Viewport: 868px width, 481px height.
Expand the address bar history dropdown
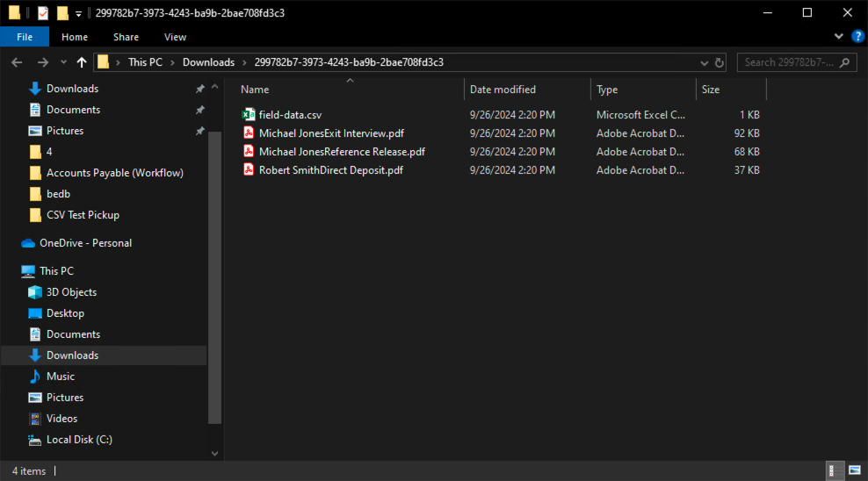coord(705,62)
